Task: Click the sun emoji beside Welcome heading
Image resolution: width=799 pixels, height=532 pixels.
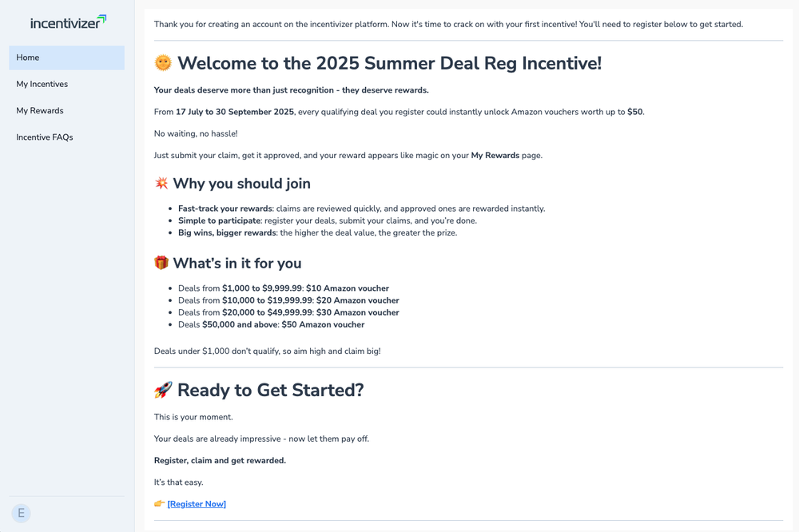Action: point(163,63)
